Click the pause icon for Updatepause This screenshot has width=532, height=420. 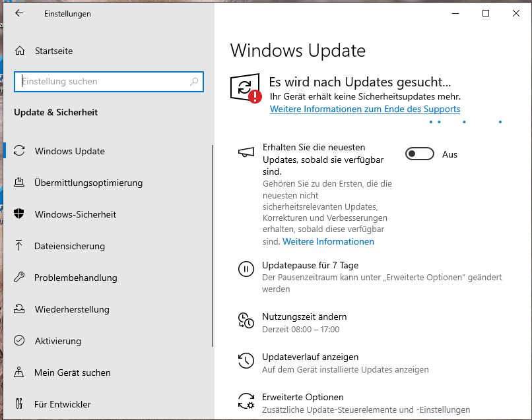246,269
